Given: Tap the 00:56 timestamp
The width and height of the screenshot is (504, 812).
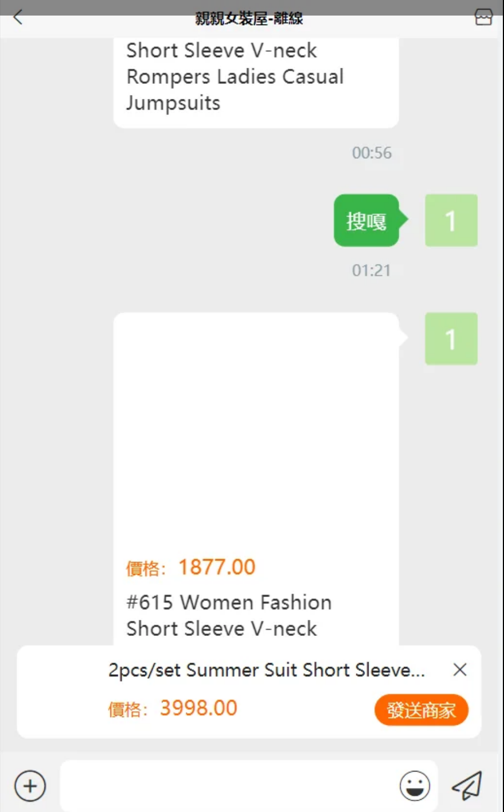Looking at the screenshot, I should [x=371, y=153].
